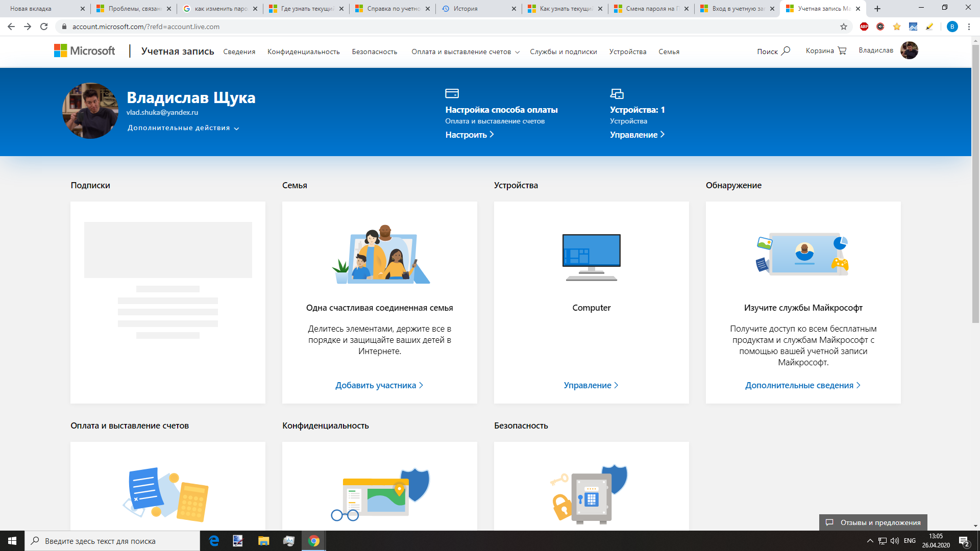Reload the current page
The width and height of the screenshot is (980, 551).
point(44,27)
